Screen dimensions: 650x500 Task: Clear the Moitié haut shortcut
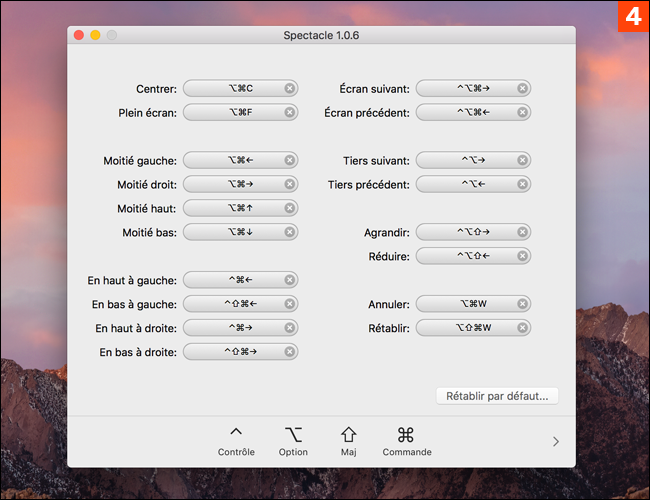pos(290,208)
